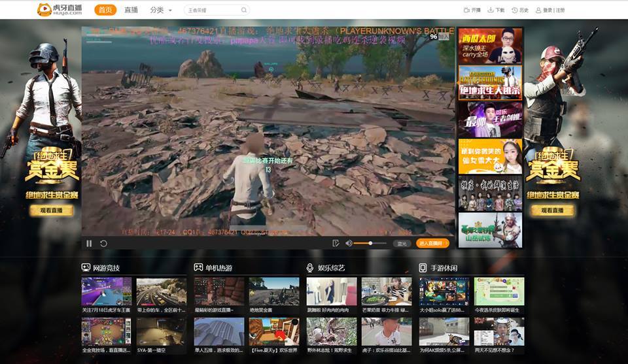Open the 蓝光 quality selector
628x364 pixels.
tap(402, 243)
